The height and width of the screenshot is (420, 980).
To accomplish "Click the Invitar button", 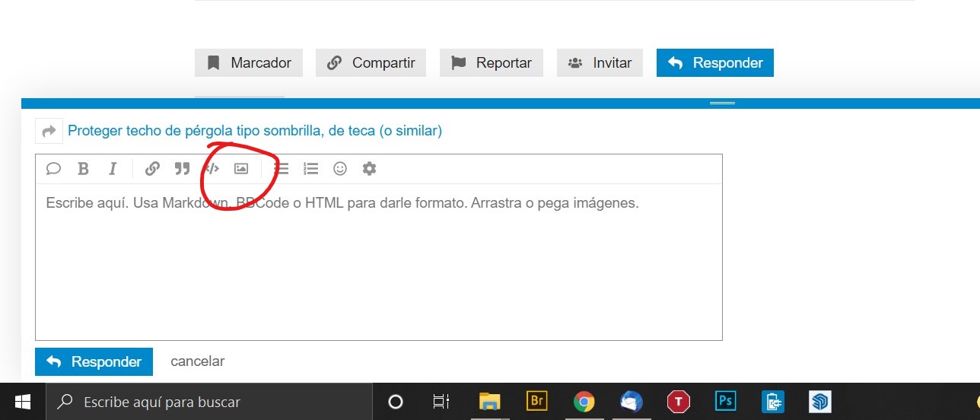I will click(600, 63).
